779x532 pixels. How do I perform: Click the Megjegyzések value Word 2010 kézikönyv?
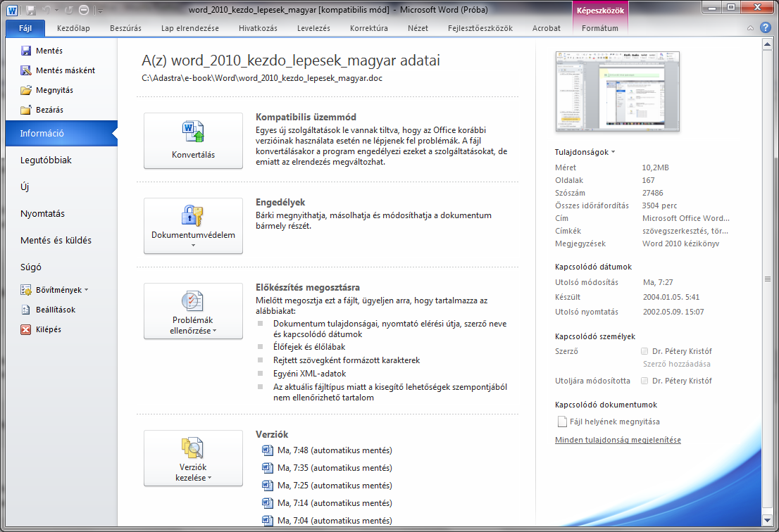tap(680, 243)
